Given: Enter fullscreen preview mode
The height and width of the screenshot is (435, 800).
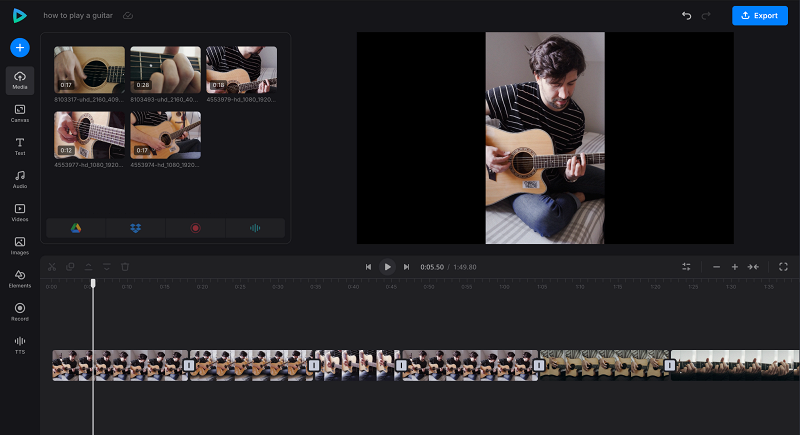Looking at the screenshot, I should click(783, 267).
